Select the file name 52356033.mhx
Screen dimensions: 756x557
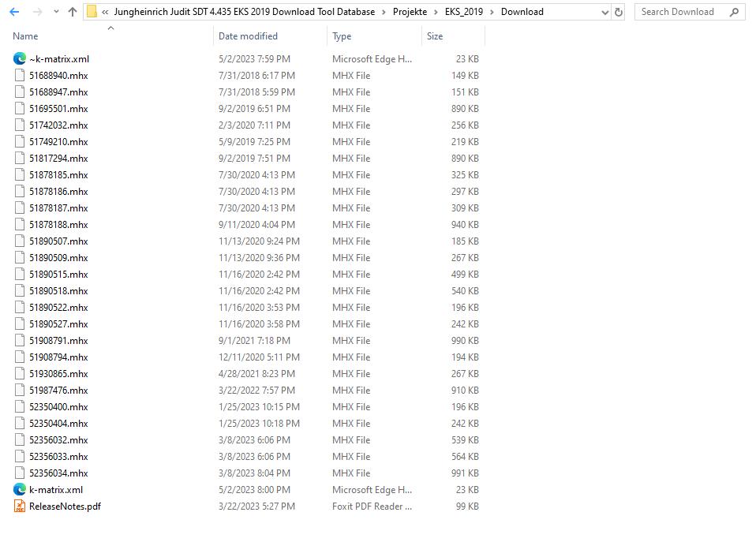[58, 457]
